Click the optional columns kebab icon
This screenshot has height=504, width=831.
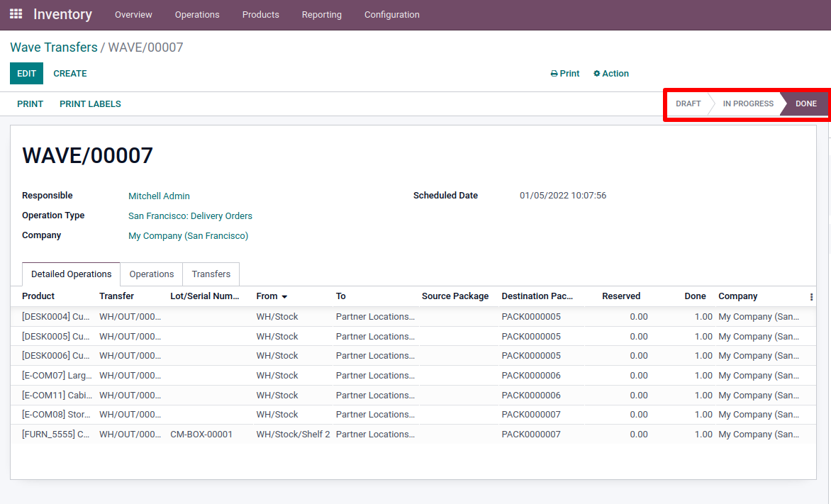[811, 297]
